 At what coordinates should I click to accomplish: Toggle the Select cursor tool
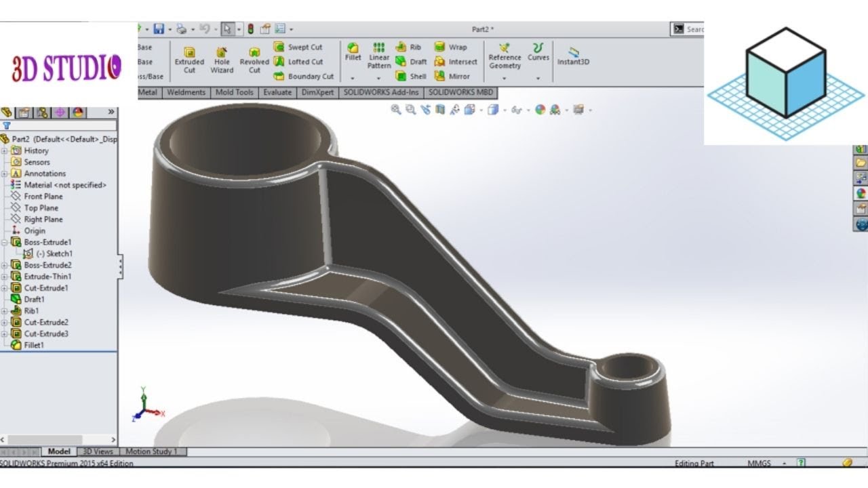227,29
